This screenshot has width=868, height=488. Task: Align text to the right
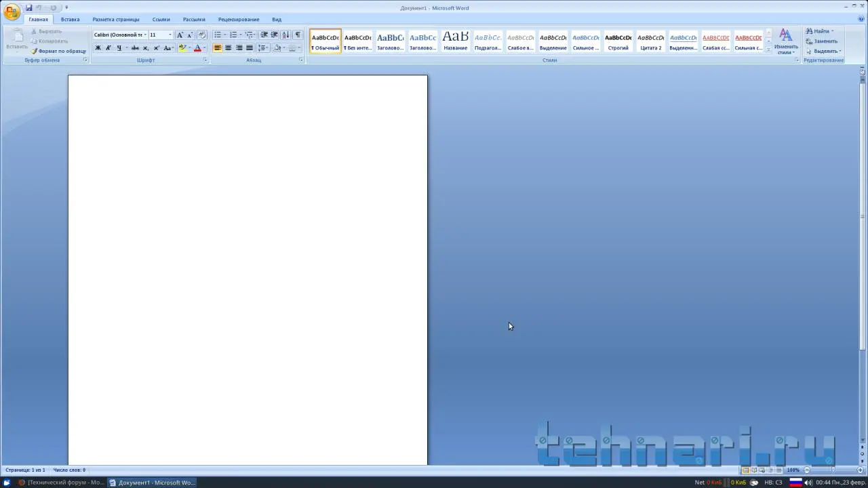(239, 48)
